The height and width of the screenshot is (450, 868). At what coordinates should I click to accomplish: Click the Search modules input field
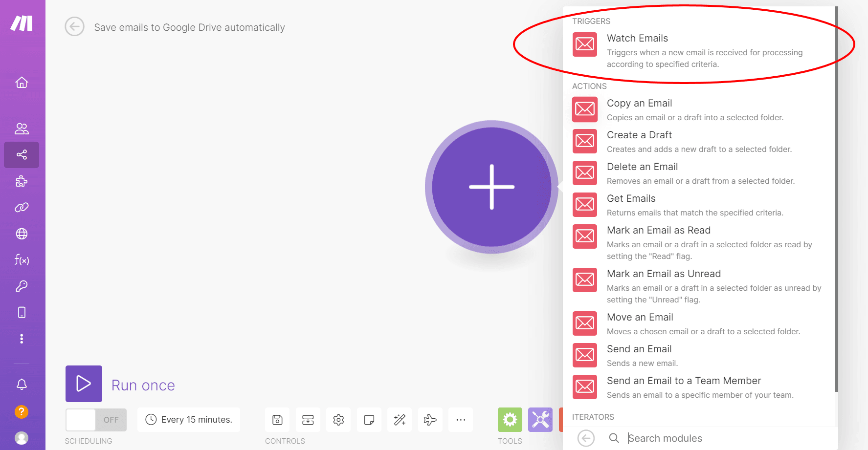[x=685, y=438]
